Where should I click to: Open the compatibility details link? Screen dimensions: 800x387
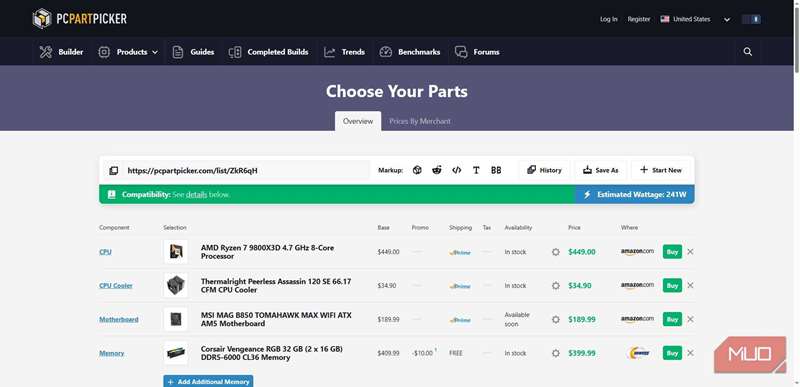(x=196, y=195)
